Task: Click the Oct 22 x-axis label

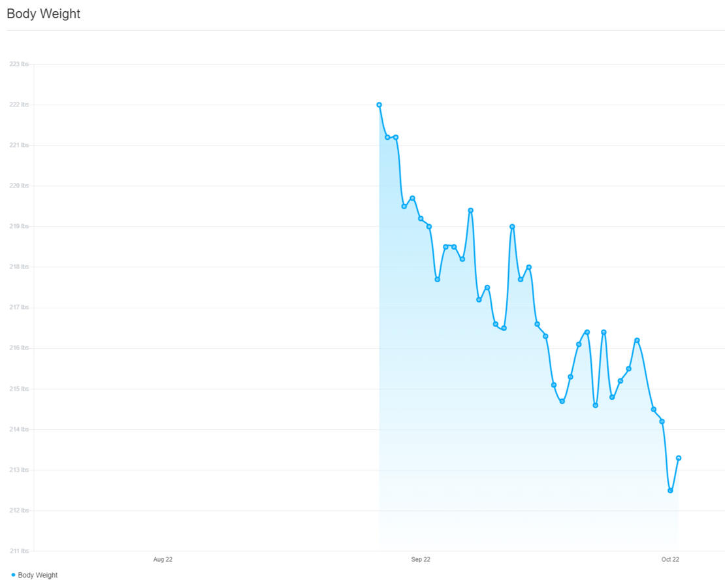Action: click(x=670, y=559)
